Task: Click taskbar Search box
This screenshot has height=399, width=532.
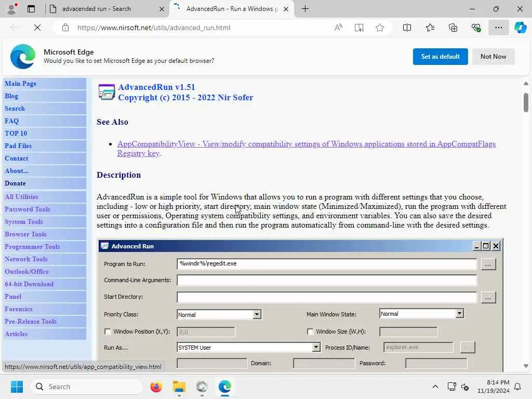Action: click(x=87, y=387)
